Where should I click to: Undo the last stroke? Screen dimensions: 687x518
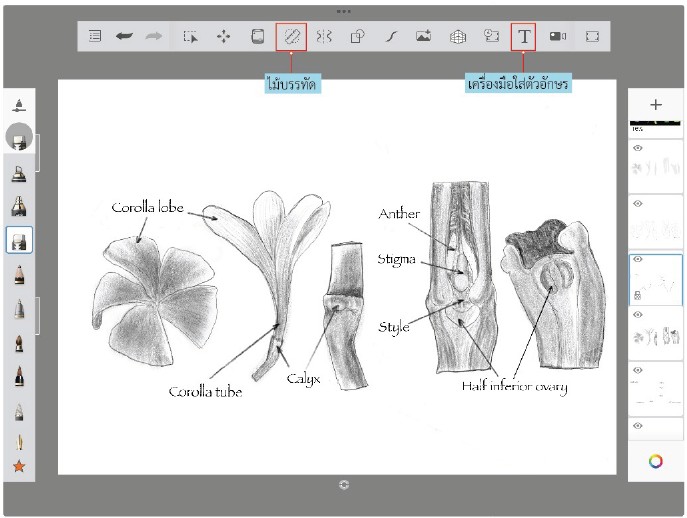(x=124, y=36)
